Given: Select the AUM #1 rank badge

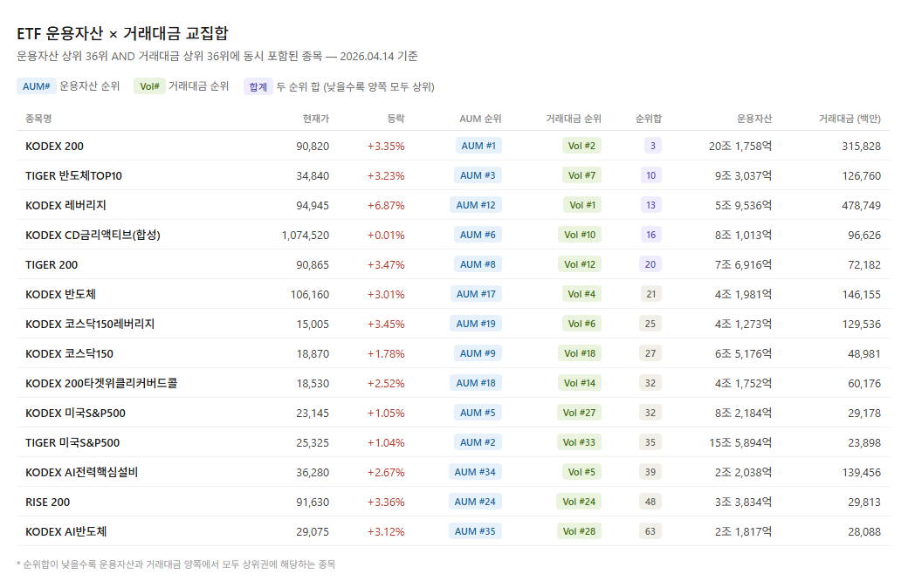Looking at the screenshot, I should pos(478,146).
